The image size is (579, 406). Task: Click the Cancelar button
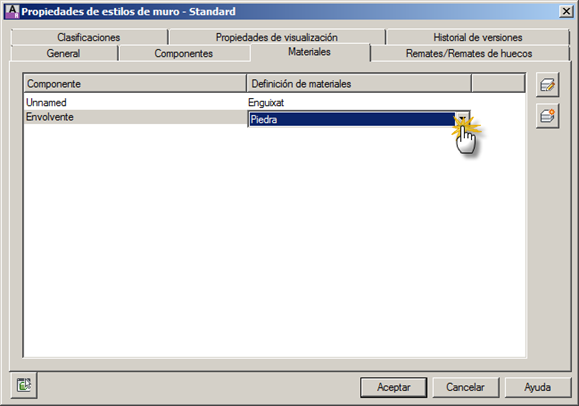465,387
